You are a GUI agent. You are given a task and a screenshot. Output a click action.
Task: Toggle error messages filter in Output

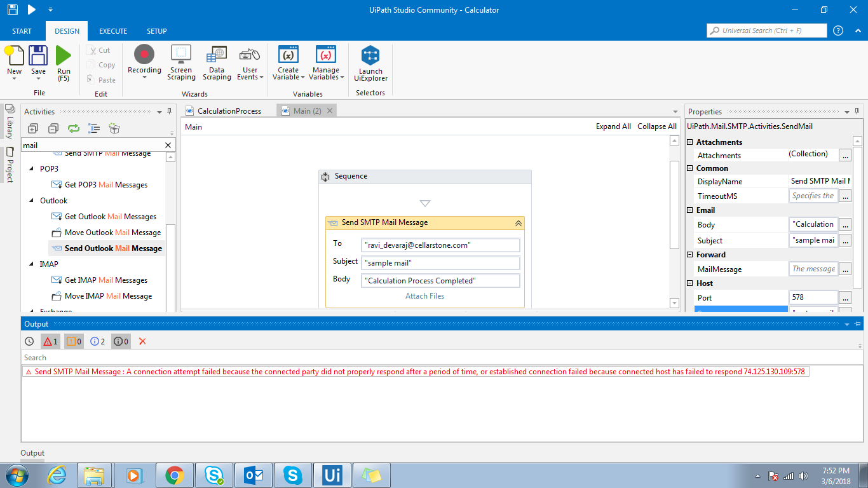click(x=50, y=341)
